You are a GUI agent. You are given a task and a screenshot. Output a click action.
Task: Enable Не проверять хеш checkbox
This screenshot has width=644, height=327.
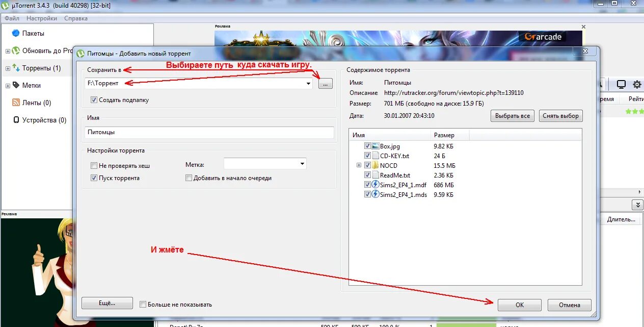point(94,166)
